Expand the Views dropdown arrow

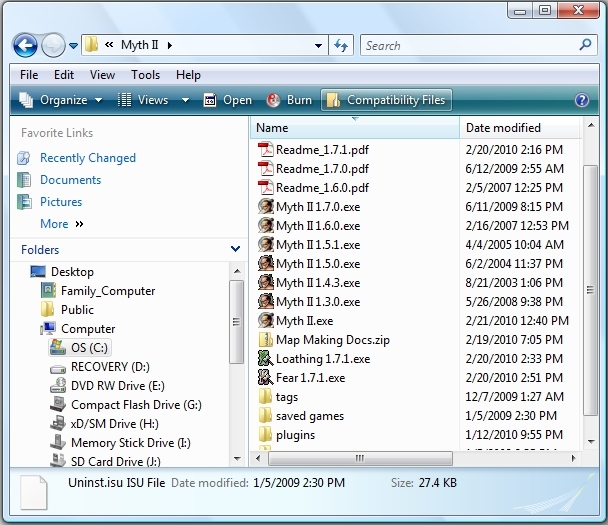coord(186,100)
